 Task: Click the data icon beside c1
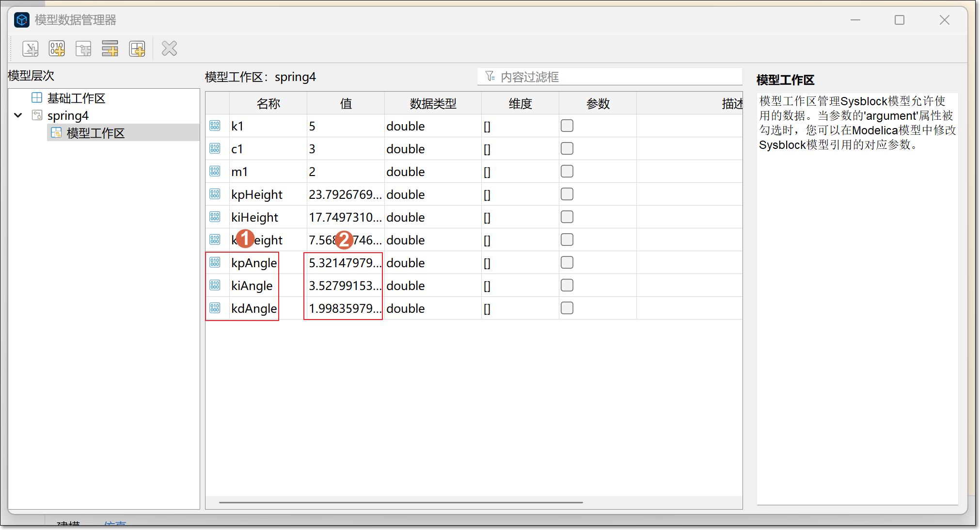coord(215,149)
